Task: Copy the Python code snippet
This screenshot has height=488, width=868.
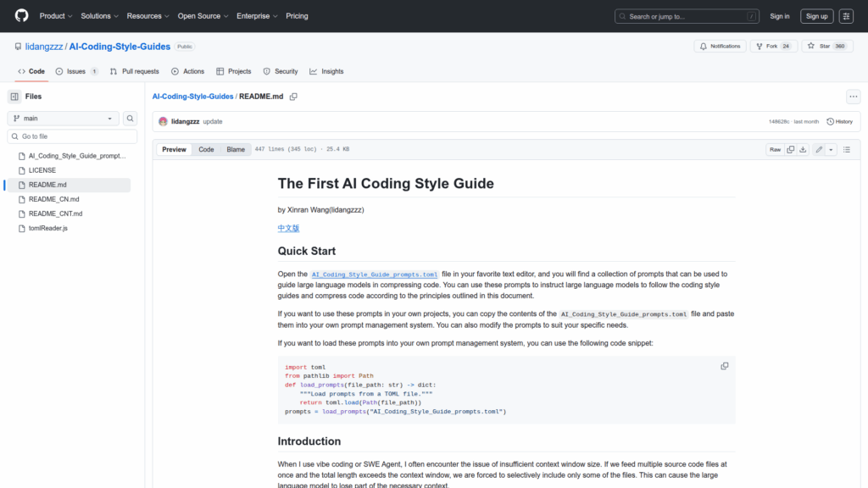Action: click(724, 366)
